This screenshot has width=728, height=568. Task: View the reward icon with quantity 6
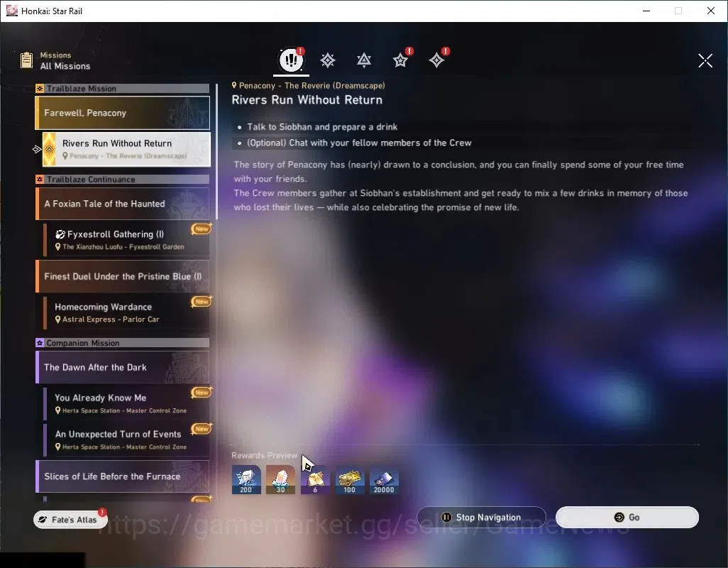pyautogui.click(x=315, y=480)
